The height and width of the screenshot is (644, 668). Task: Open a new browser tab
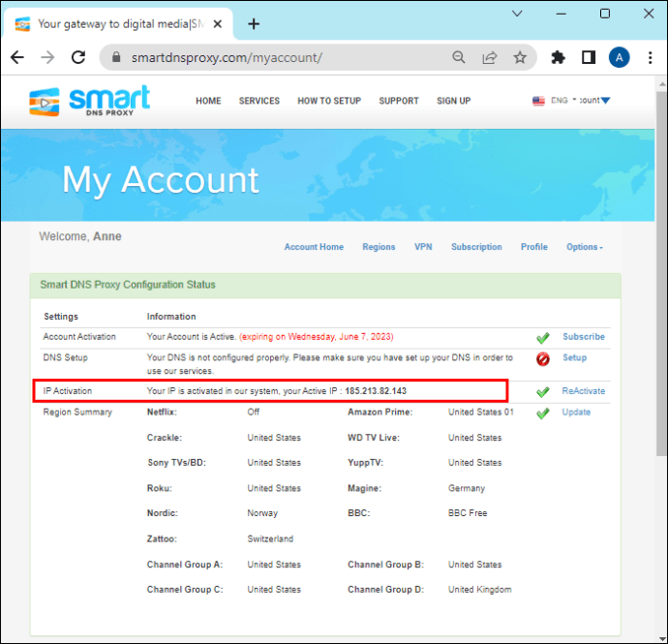254,24
